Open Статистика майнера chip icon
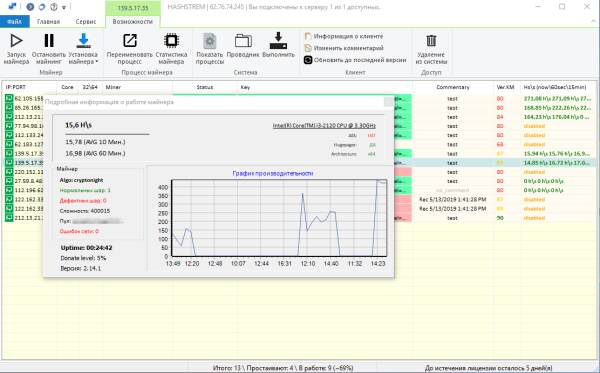Image resolution: width=600 pixels, height=373 pixels. (x=171, y=41)
